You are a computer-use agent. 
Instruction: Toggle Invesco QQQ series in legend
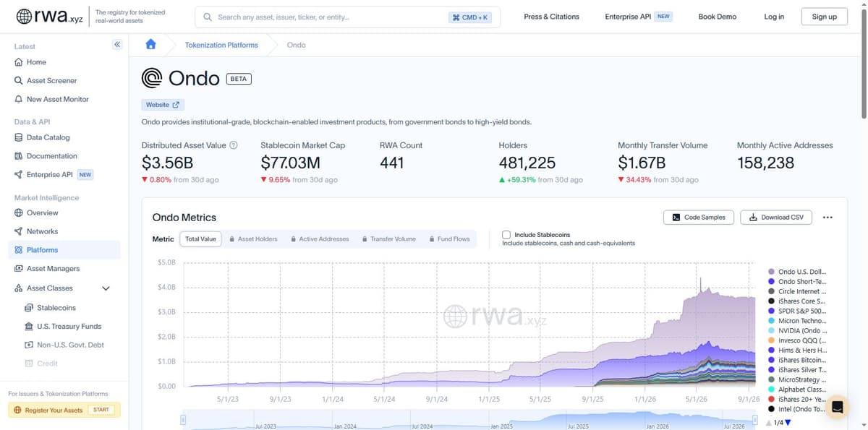click(796, 340)
